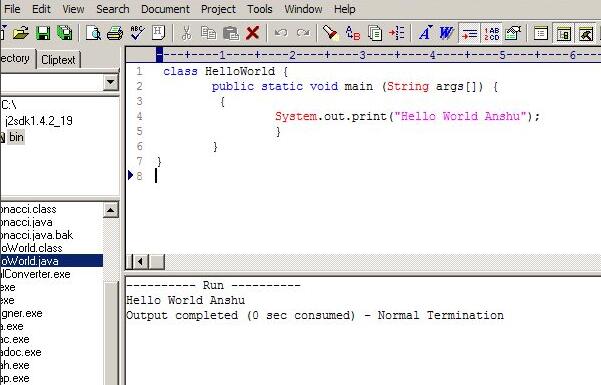Click editor horizontal scroll left arrow

pos(141,262)
